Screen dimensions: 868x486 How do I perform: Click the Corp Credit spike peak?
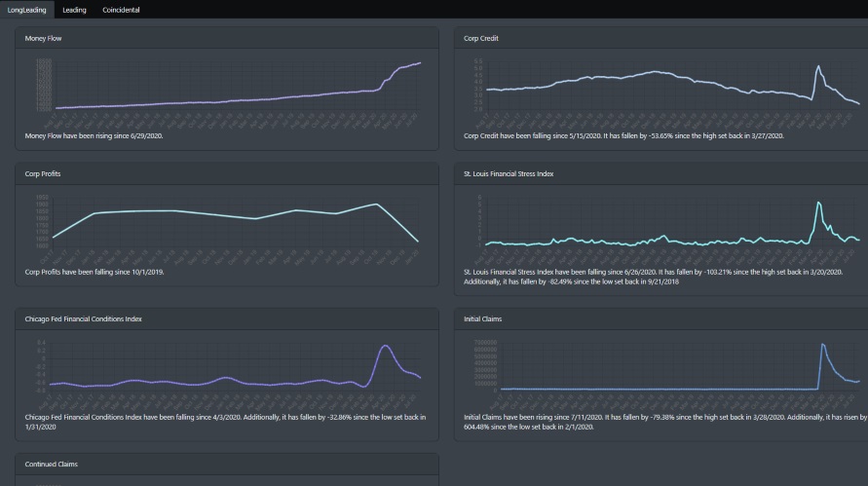818,66
